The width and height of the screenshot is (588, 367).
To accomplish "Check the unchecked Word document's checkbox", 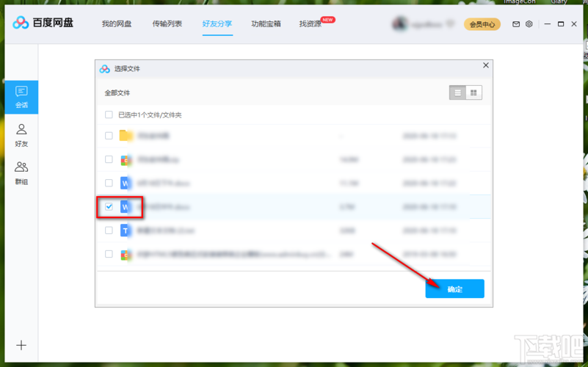I will pyautogui.click(x=109, y=183).
